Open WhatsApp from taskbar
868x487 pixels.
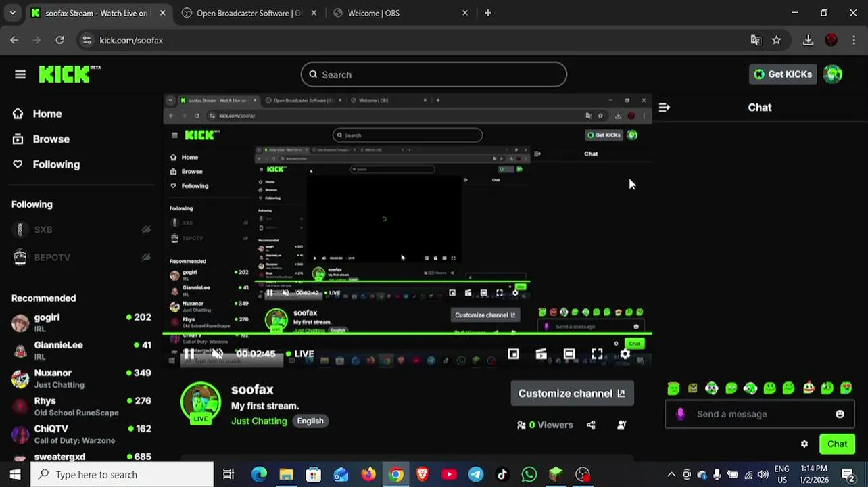click(x=529, y=474)
